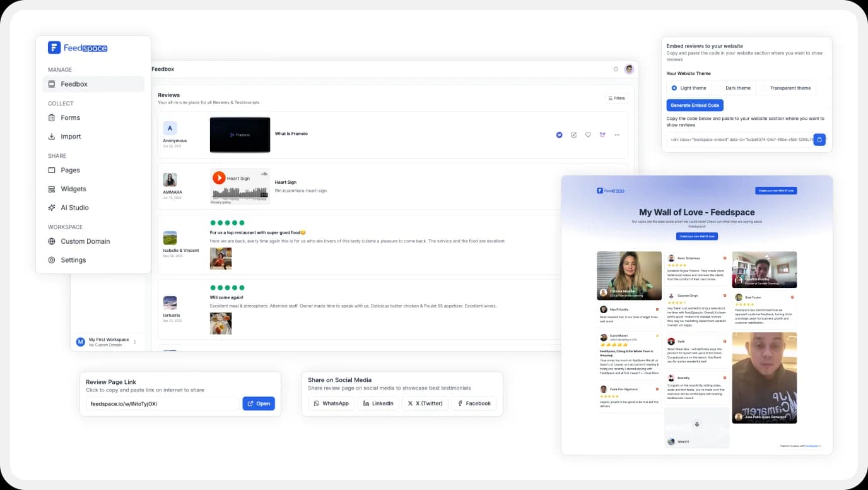Open Widgets from the Share section
Viewport: 868px width, 490px height.
[73, 189]
